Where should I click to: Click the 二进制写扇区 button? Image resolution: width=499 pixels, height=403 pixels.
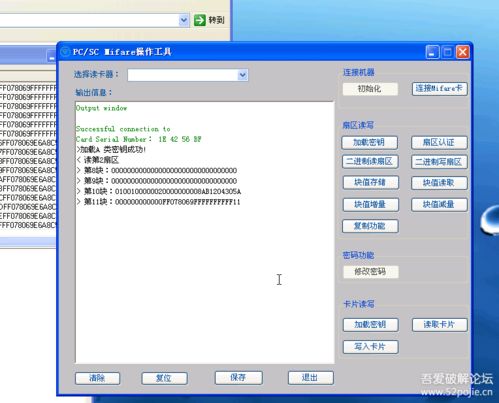click(x=439, y=162)
